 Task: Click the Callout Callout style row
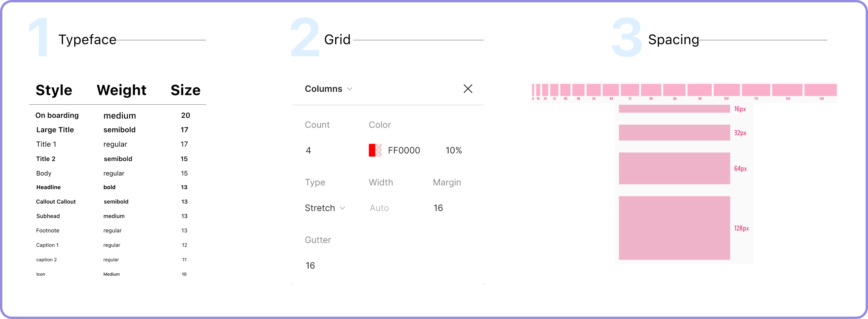56,202
